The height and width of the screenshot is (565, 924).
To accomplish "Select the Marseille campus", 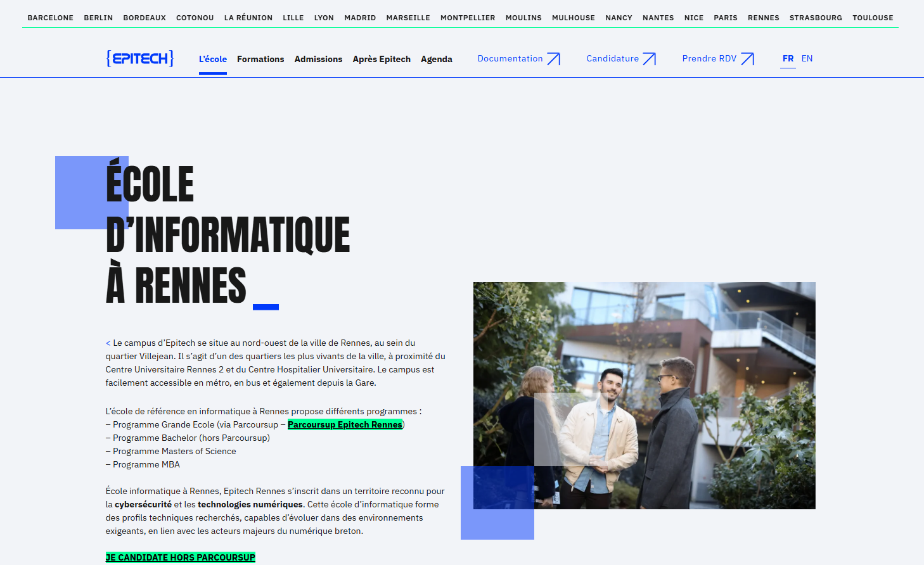I will (x=408, y=18).
